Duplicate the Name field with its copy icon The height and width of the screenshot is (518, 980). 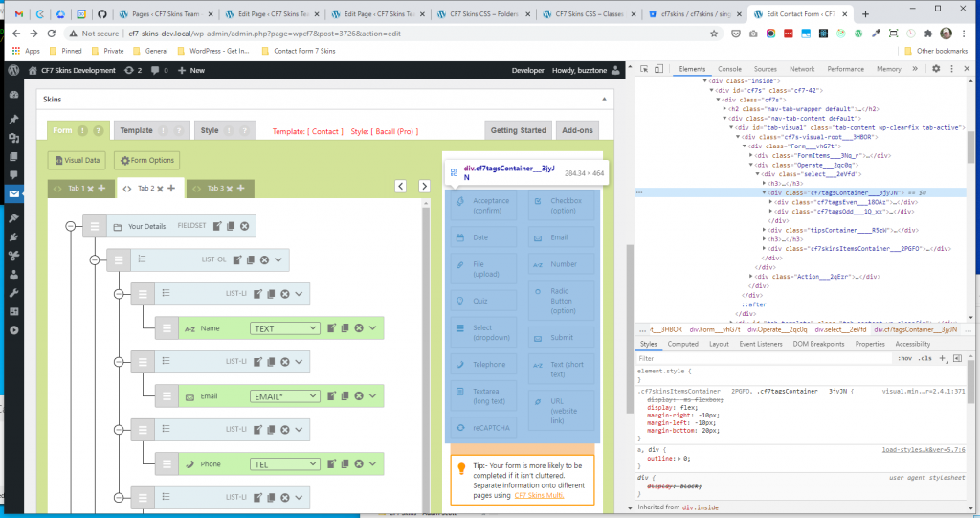pyautogui.click(x=345, y=328)
